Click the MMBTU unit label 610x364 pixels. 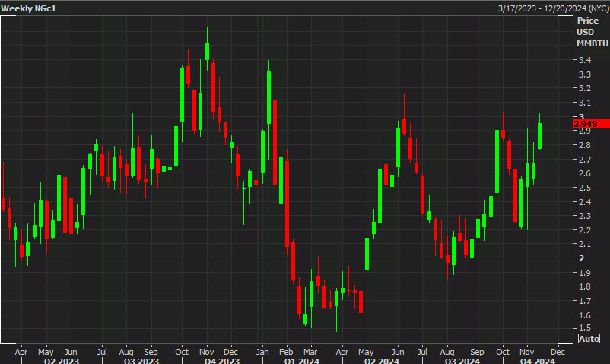tap(593, 43)
